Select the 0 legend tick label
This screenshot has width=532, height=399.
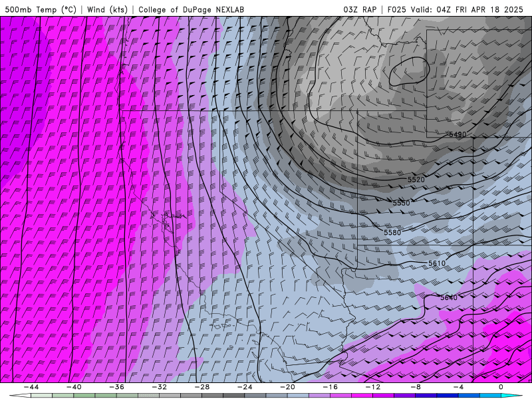[501, 387]
